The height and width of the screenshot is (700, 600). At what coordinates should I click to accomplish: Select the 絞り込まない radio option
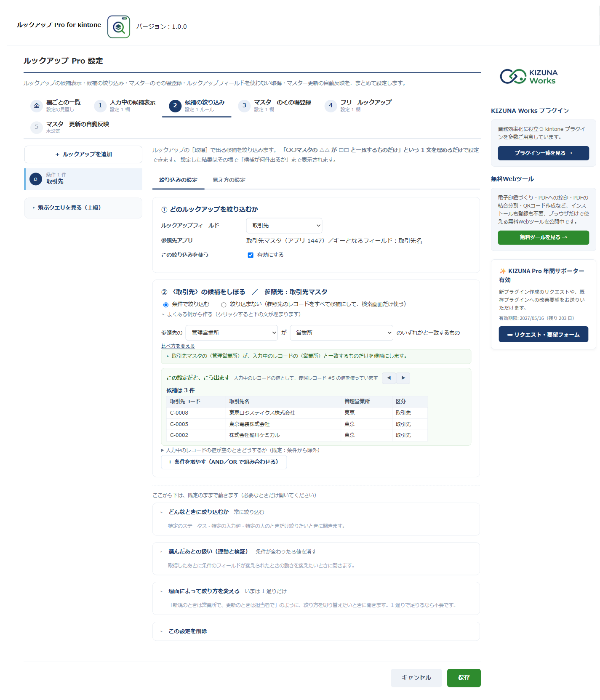coord(224,305)
